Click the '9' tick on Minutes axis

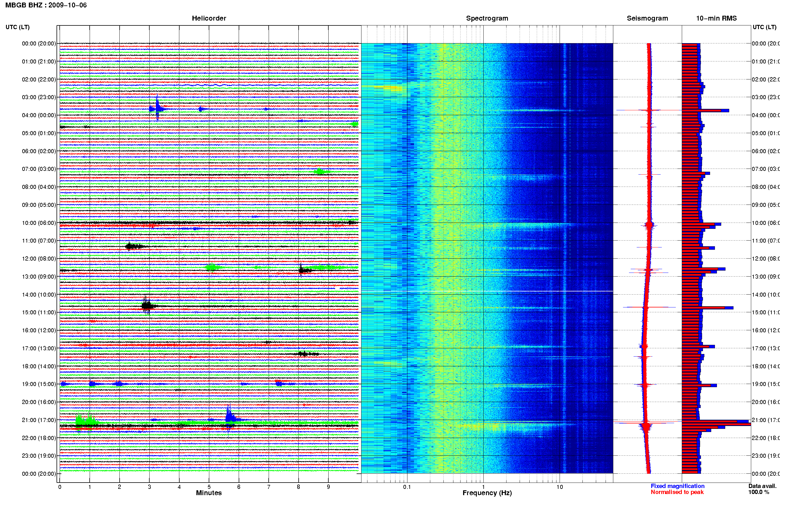328,487
